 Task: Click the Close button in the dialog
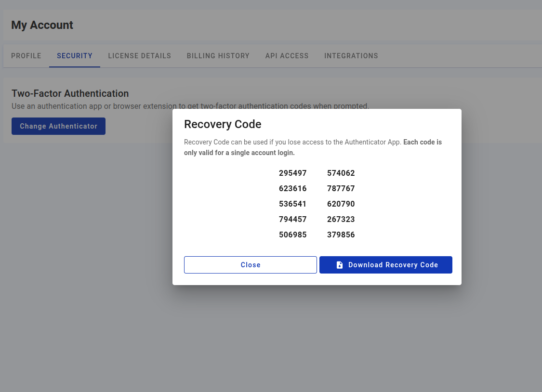coord(250,264)
